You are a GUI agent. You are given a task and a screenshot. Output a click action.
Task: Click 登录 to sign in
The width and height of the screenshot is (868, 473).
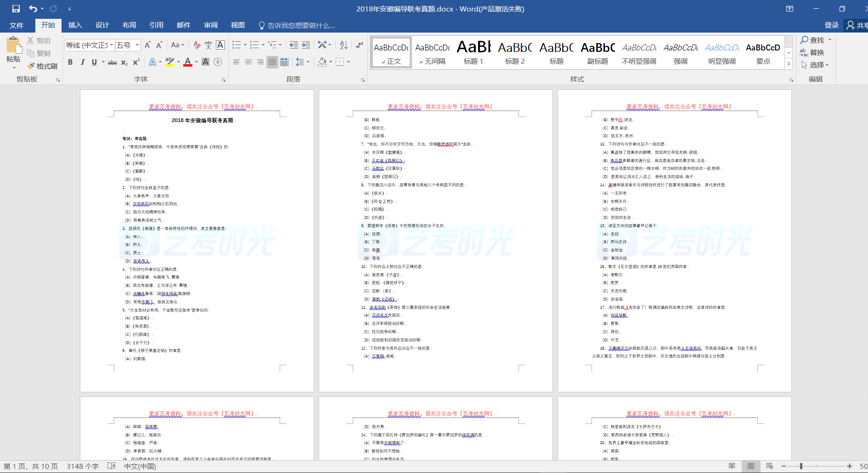[x=831, y=25]
